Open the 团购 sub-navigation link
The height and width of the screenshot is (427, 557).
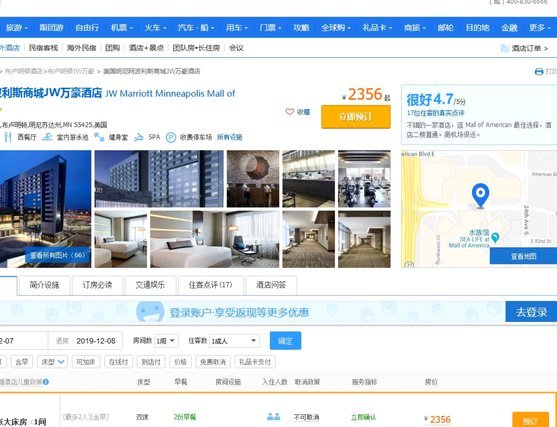click(x=112, y=48)
